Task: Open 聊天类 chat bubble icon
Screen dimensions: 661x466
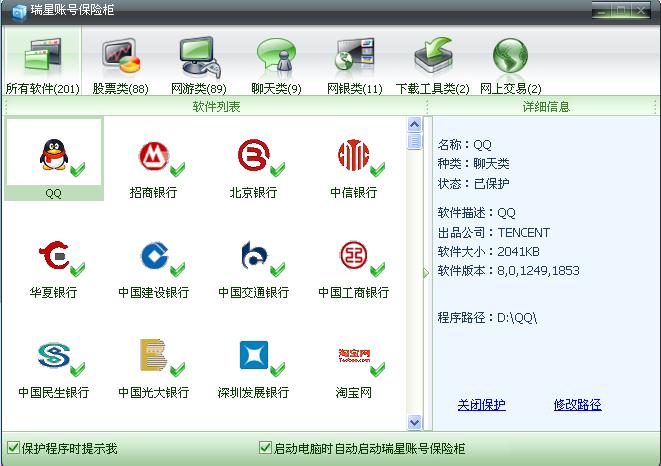Action: [x=276, y=55]
